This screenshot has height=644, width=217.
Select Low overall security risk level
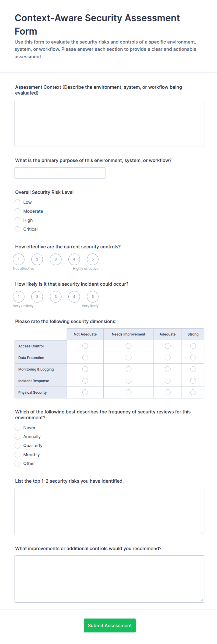[x=17, y=202]
